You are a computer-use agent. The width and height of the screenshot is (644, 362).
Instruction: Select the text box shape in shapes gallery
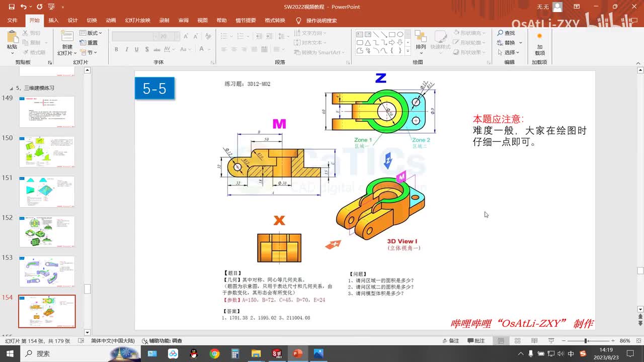[360, 35]
